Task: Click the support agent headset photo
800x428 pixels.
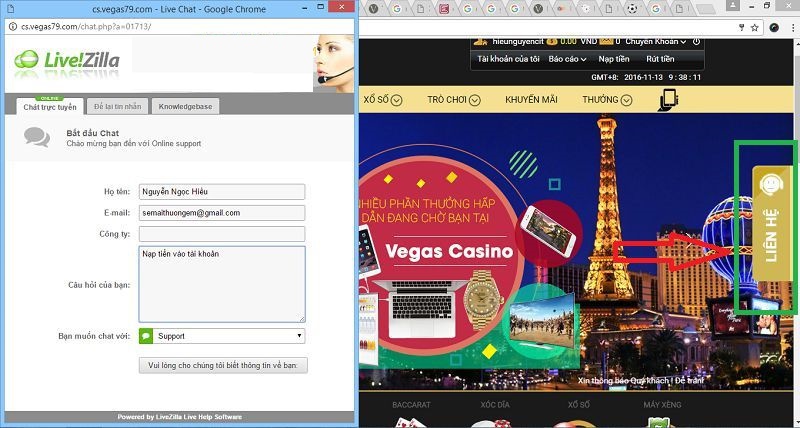Action: point(333,63)
